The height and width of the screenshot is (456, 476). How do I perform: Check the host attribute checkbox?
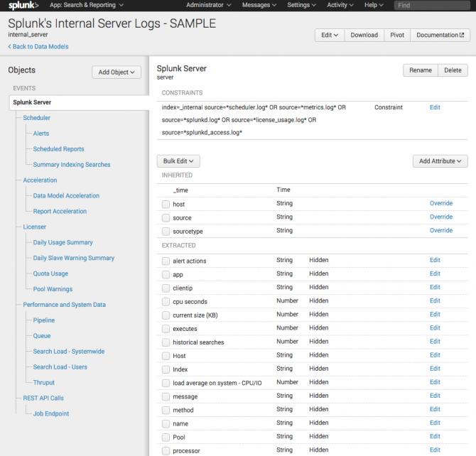(x=166, y=205)
